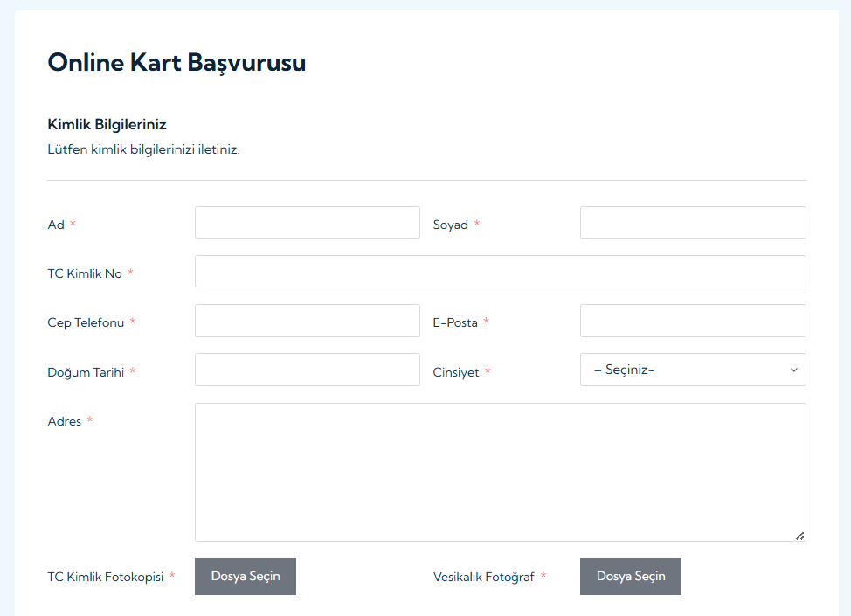Focus the Doğum Tarihi input box

(307, 370)
